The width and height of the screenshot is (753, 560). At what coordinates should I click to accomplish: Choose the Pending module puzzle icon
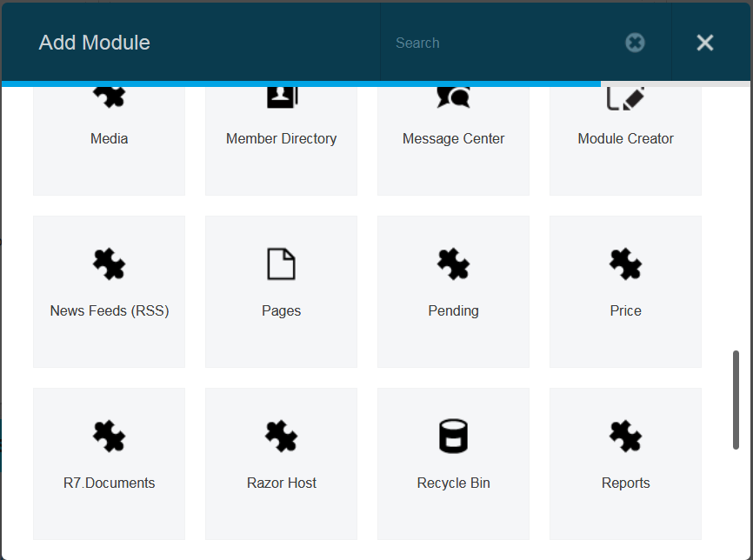click(x=453, y=263)
